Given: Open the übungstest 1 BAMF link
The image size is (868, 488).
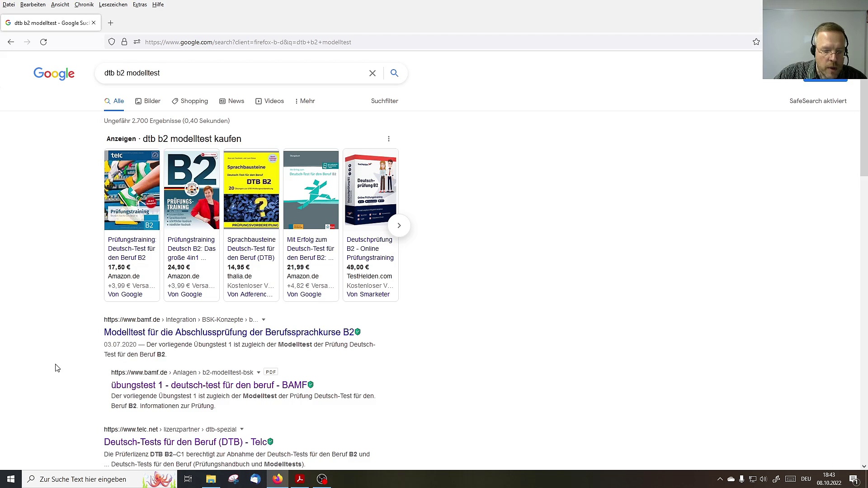Looking at the screenshot, I should pos(209,385).
